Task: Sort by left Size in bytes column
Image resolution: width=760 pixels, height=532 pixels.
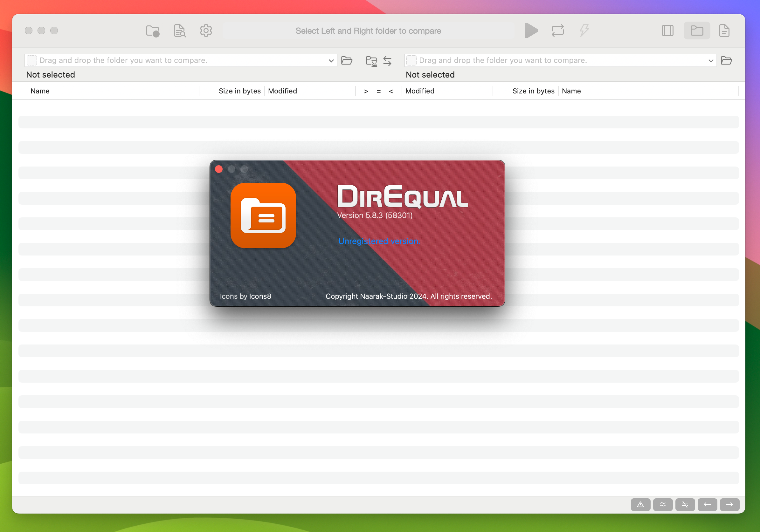Action: coord(239,91)
